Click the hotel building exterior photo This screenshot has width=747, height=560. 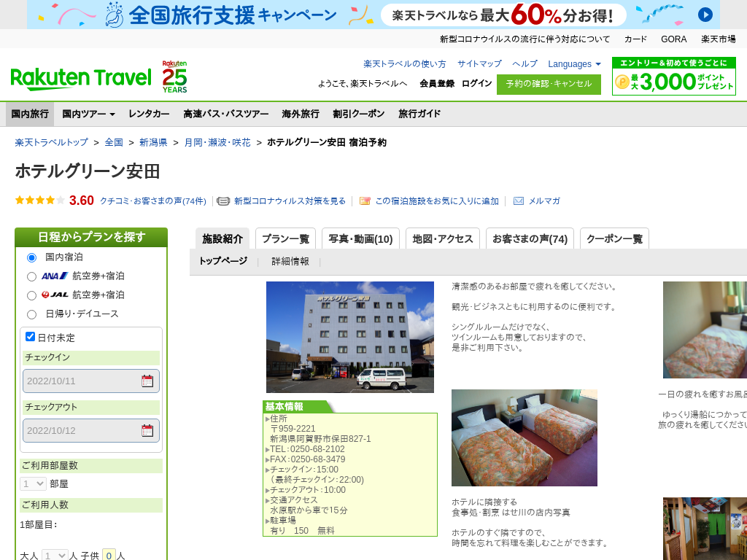[350, 337]
